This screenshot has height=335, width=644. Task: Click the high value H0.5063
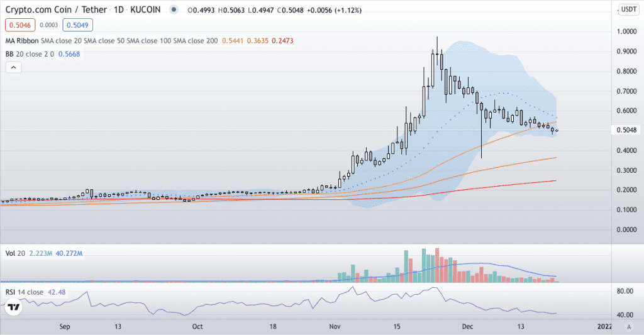(231, 10)
